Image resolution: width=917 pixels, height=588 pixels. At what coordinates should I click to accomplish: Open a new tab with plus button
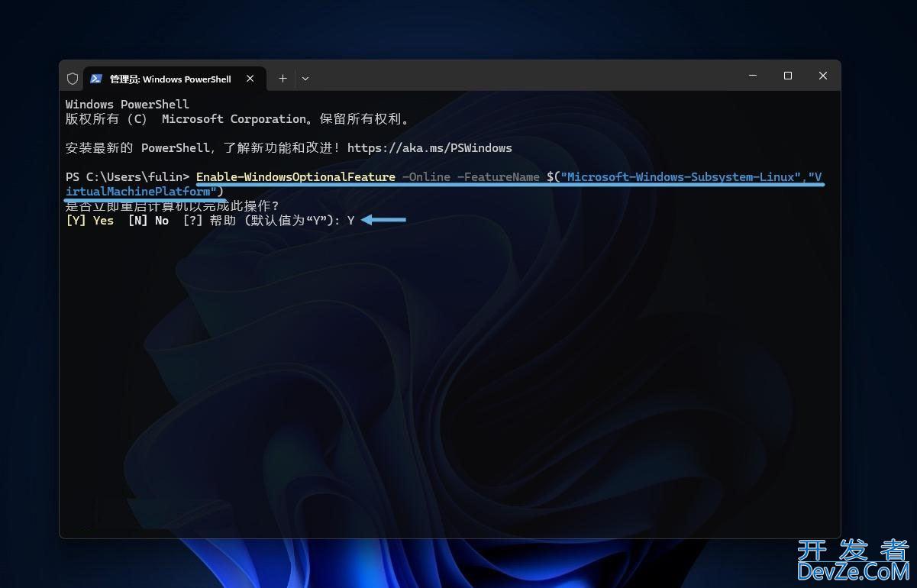(x=283, y=79)
